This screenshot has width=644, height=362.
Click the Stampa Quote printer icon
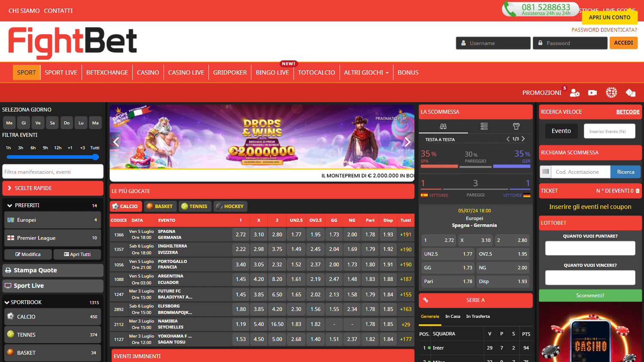(8, 271)
